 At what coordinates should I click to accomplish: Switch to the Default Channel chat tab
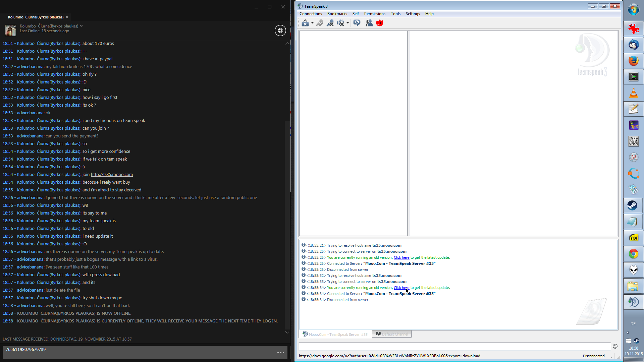(392, 334)
